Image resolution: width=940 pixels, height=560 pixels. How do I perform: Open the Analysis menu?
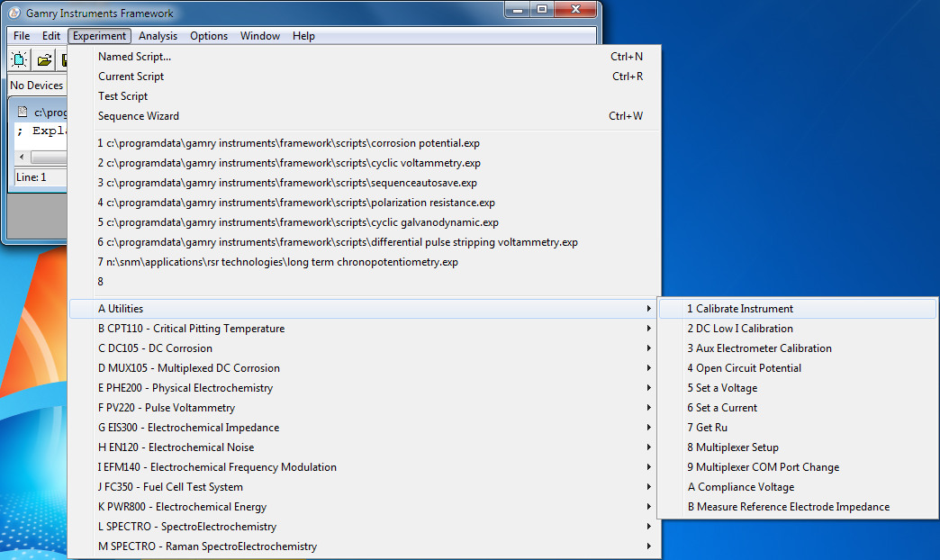click(x=158, y=36)
